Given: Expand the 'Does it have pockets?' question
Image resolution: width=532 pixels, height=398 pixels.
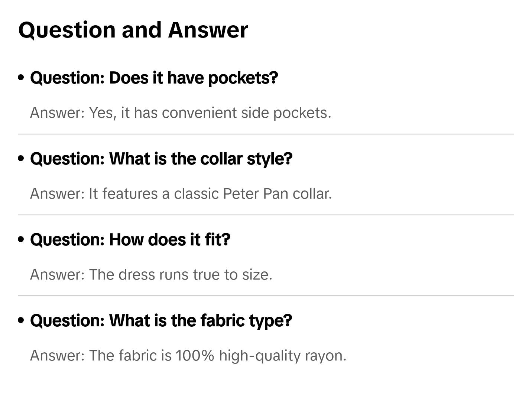Looking at the screenshot, I should pyautogui.click(x=154, y=78).
